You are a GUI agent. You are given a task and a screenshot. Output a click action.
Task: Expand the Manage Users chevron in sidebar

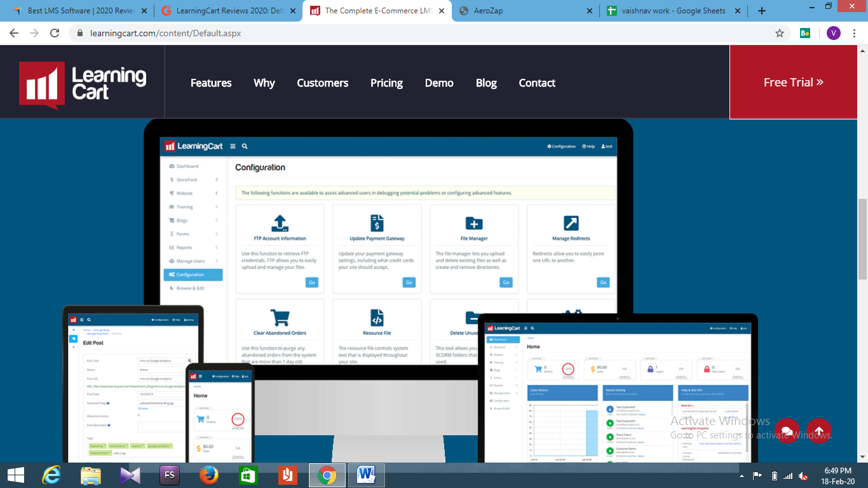[x=216, y=261]
